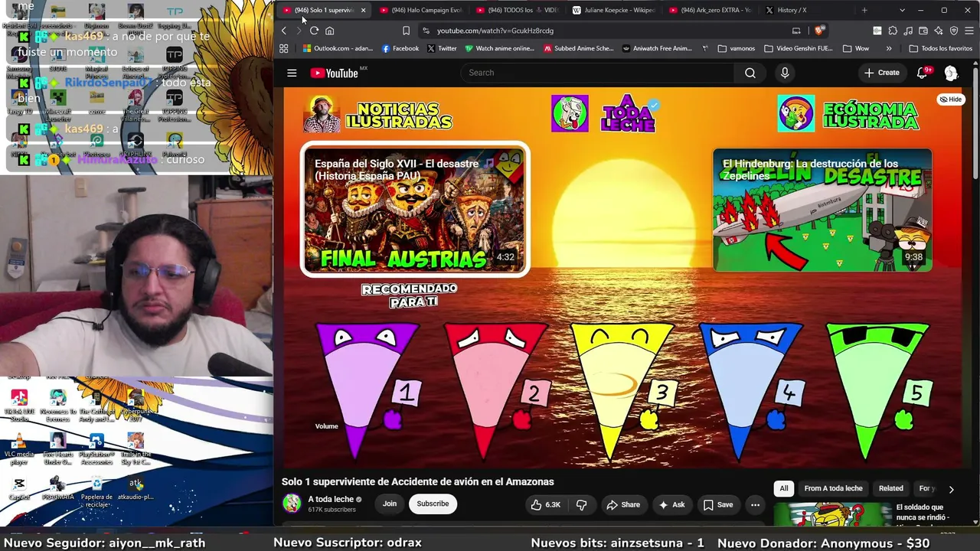The image size is (980, 551).
Task: Open the browser main menu icon
Action: click(x=969, y=31)
